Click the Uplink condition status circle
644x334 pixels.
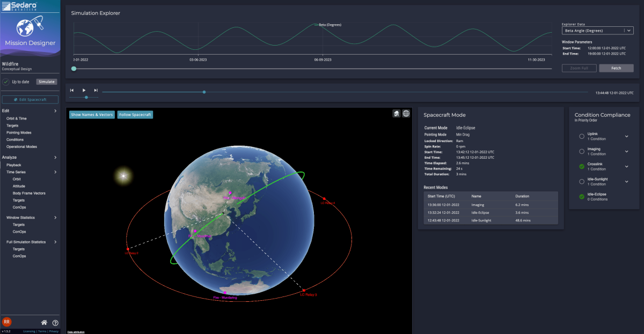tap(582, 137)
